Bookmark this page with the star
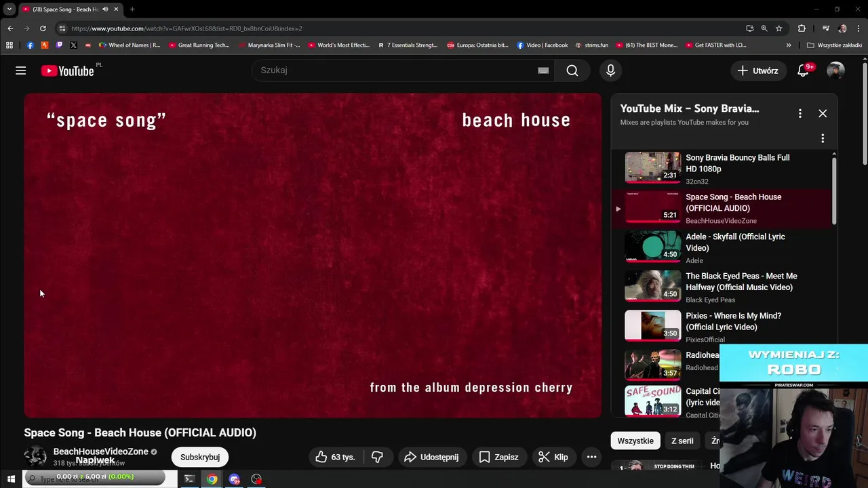Image resolution: width=868 pixels, height=488 pixels. [x=778, y=28]
